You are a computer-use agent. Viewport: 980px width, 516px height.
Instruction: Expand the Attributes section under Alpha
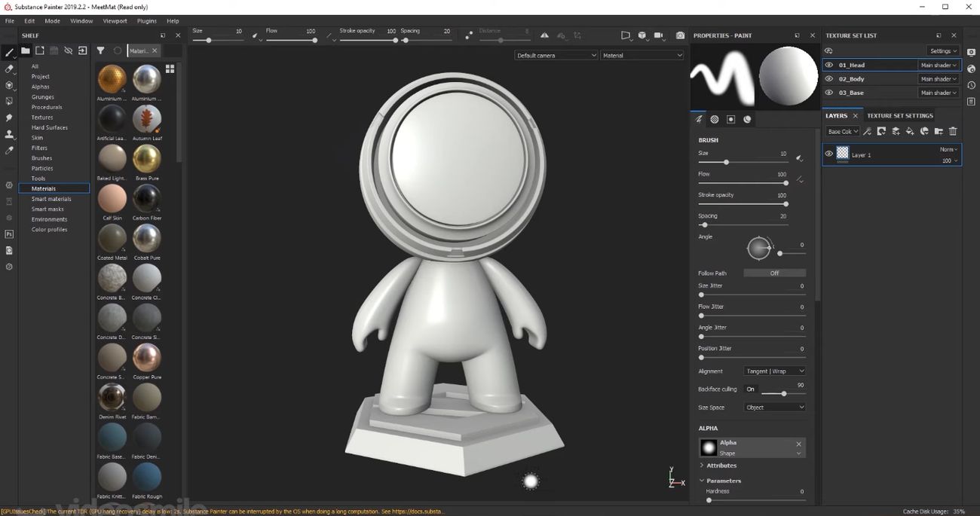coord(721,466)
